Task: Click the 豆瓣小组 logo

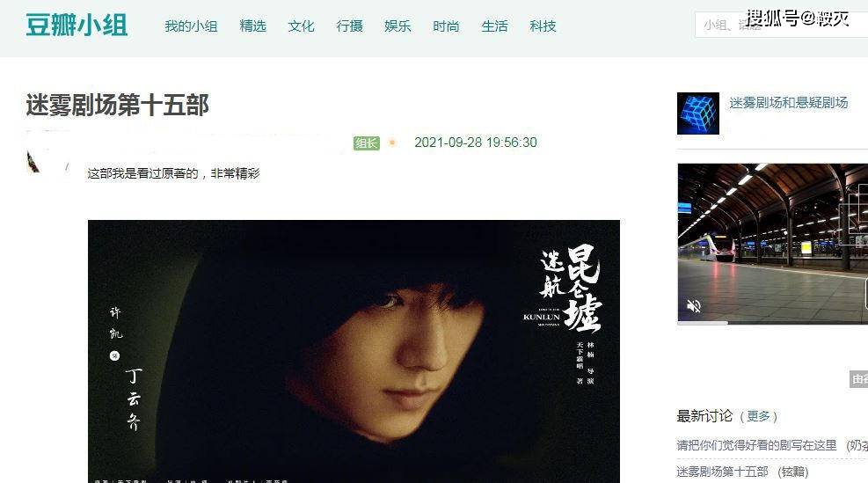Action: 77,26
